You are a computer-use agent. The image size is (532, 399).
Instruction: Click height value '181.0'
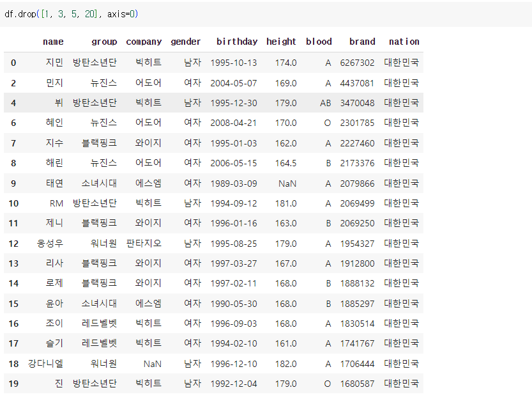point(285,203)
